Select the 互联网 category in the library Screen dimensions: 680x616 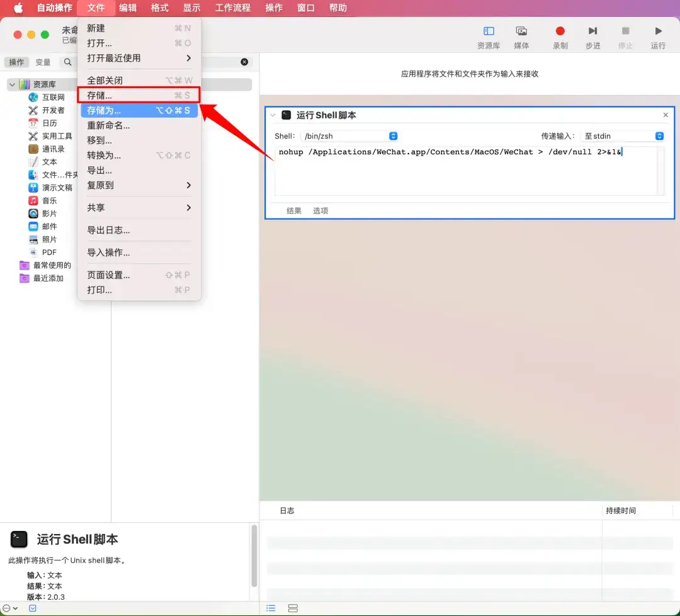coord(53,98)
